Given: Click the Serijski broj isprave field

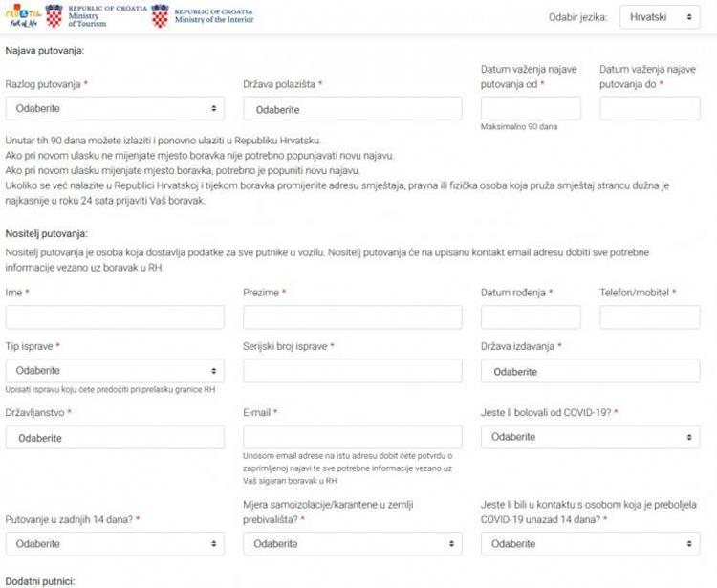Looking at the screenshot, I should pyautogui.click(x=353, y=371).
